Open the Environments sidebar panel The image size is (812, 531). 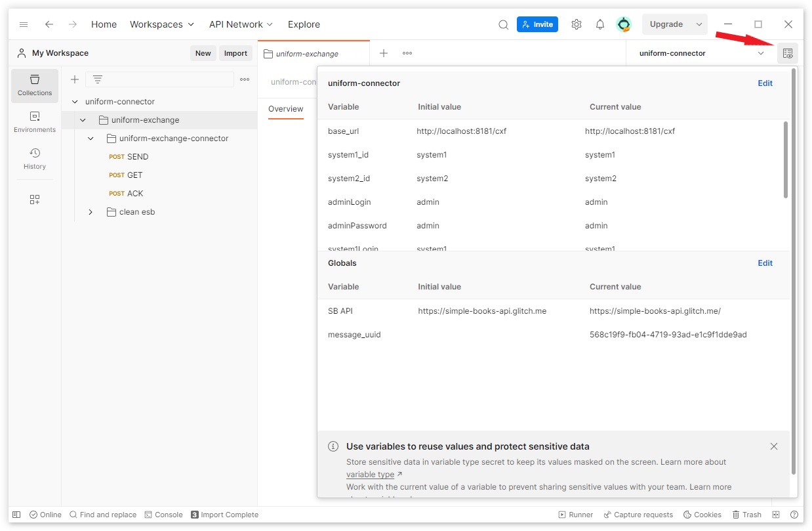(x=35, y=122)
